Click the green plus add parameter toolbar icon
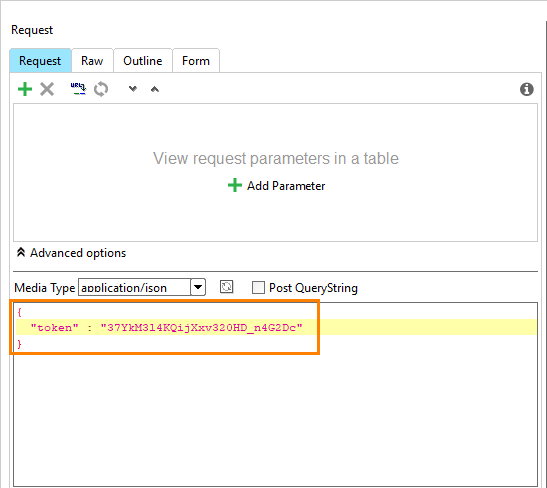Image resolution: width=547 pixels, height=488 pixels. point(25,89)
